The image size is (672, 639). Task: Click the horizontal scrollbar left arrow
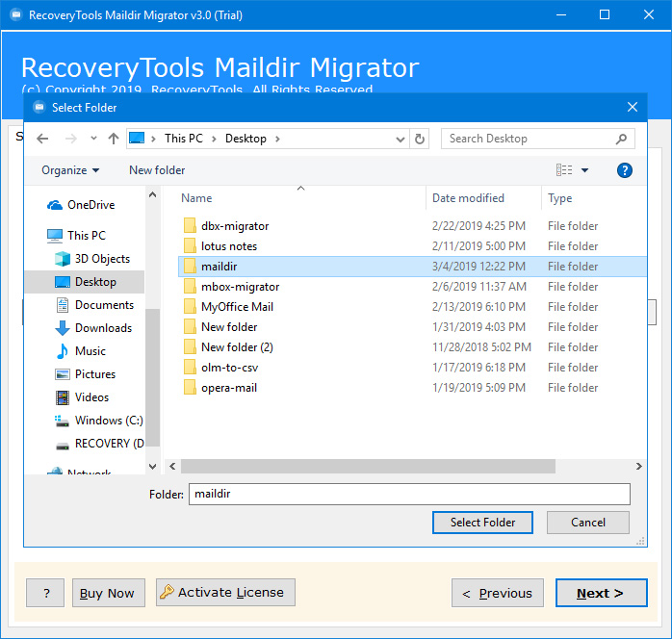[172, 466]
